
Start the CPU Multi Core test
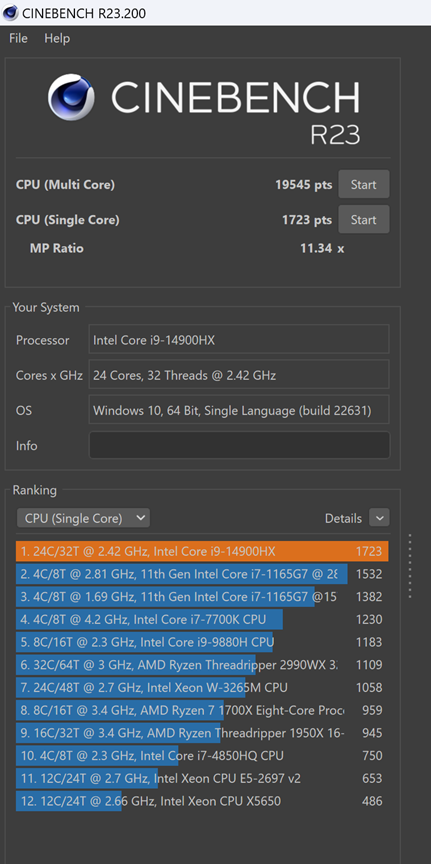coord(364,185)
